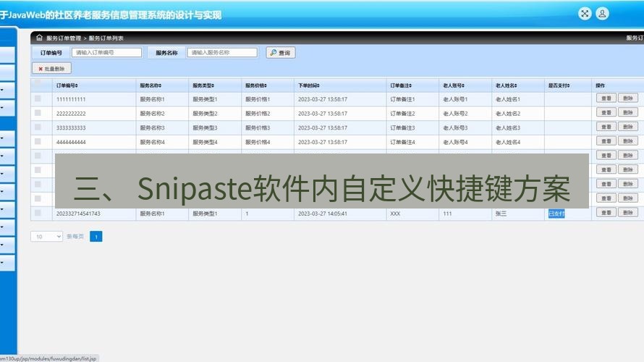Open the page size dropdown showing 10

pos(46,236)
